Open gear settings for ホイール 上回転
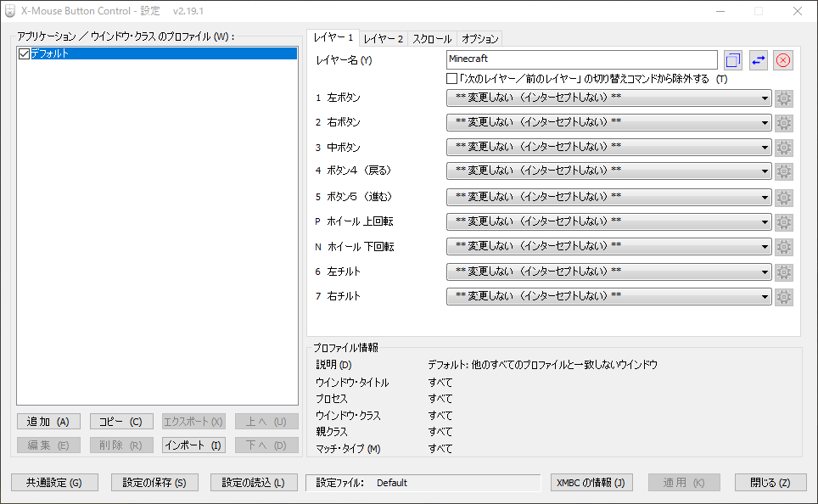818x504 pixels. point(783,221)
